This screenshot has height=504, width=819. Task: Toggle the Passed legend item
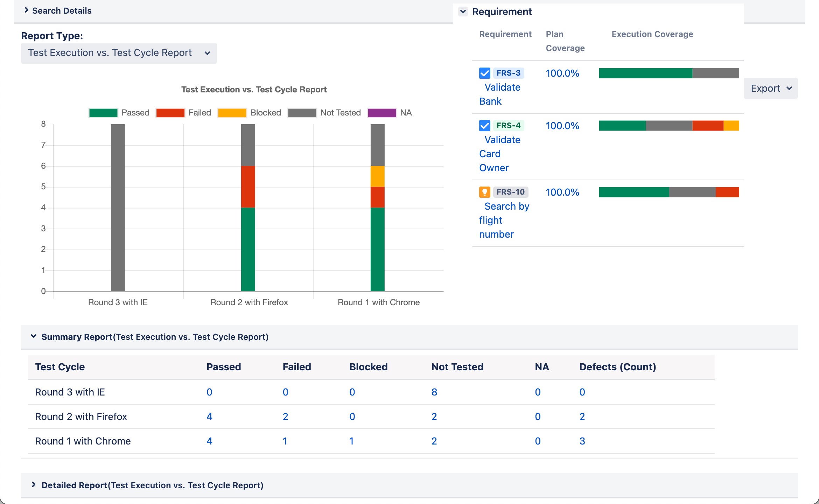click(x=119, y=113)
